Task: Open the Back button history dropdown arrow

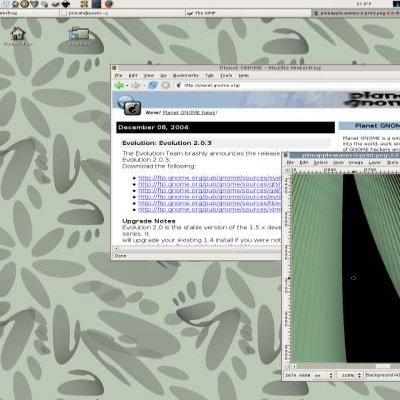Action: pos(127,86)
